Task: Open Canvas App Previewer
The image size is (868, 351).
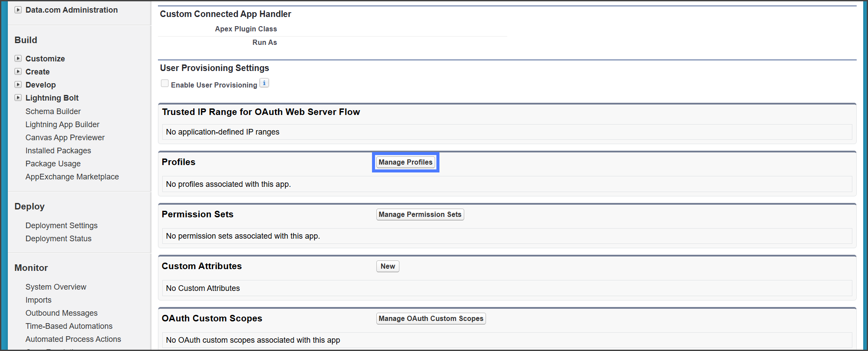Action: 65,138
